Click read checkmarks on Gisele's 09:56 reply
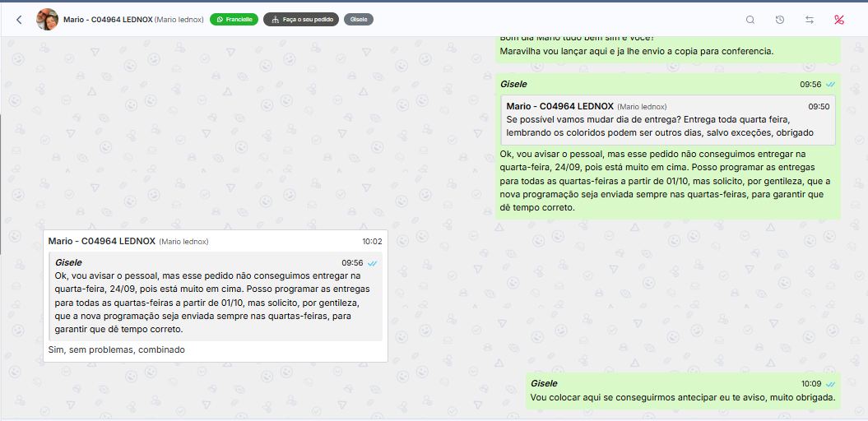This screenshot has height=421, width=868. (831, 85)
